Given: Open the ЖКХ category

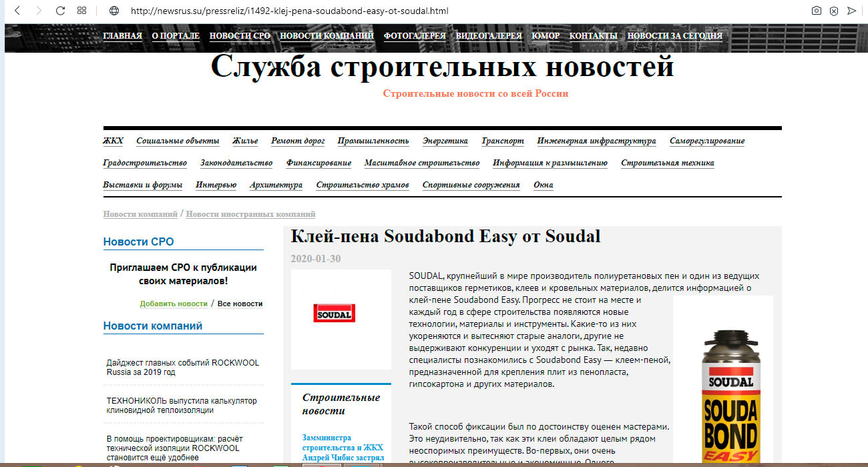Looking at the screenshot, I should [x=113, y=141].
